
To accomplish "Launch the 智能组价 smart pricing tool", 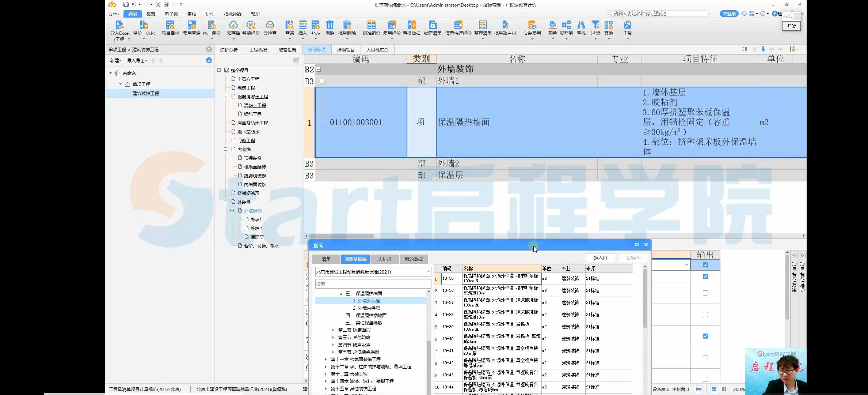I will (251, 28).
